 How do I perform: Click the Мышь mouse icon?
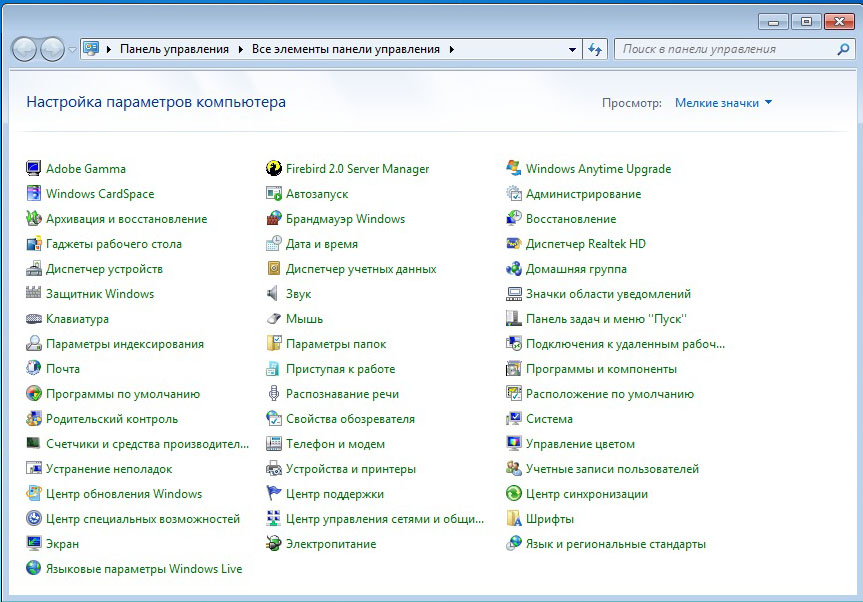274,319
